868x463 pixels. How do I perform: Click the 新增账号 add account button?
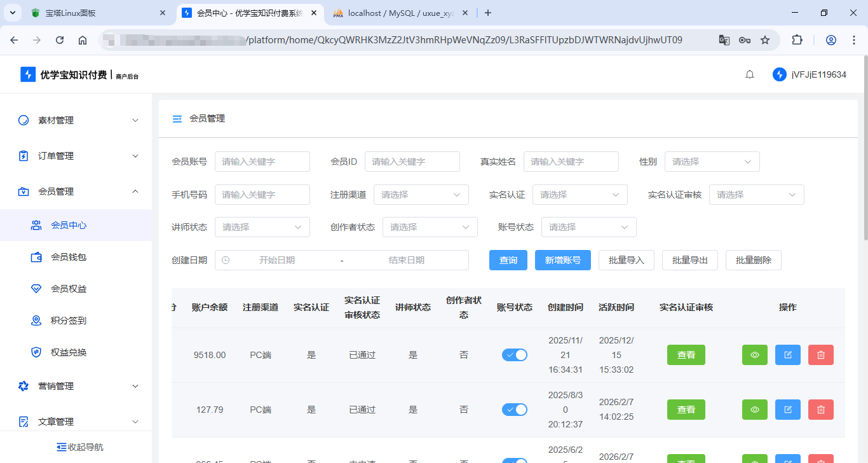coord(562,259)
